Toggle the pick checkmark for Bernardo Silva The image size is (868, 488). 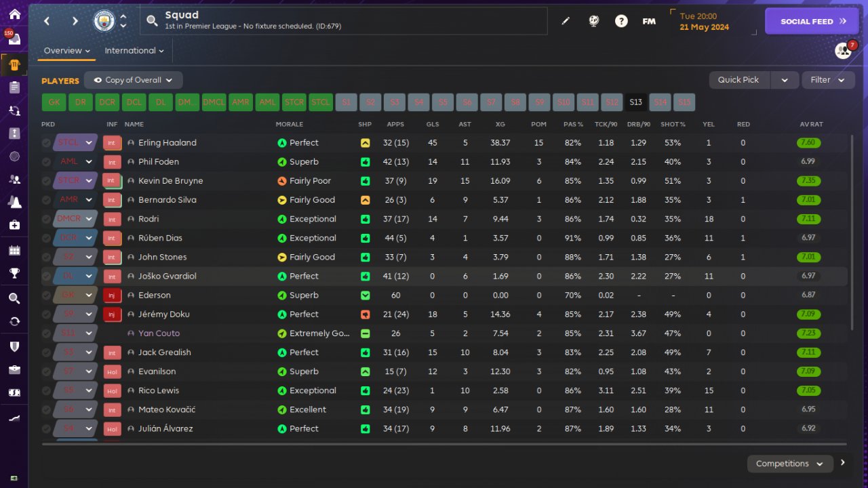click(46, 200)
